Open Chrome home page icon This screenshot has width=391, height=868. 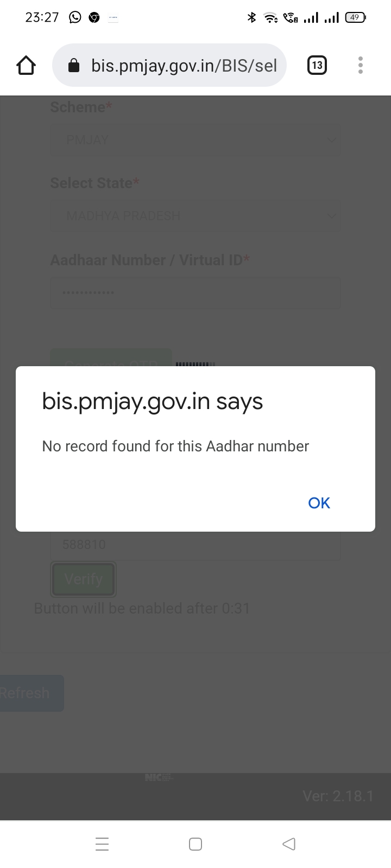coord(26,66)
